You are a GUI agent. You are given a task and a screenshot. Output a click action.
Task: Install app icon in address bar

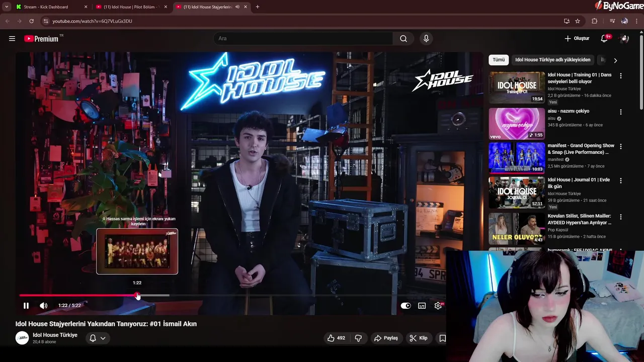tap(567, 21)
